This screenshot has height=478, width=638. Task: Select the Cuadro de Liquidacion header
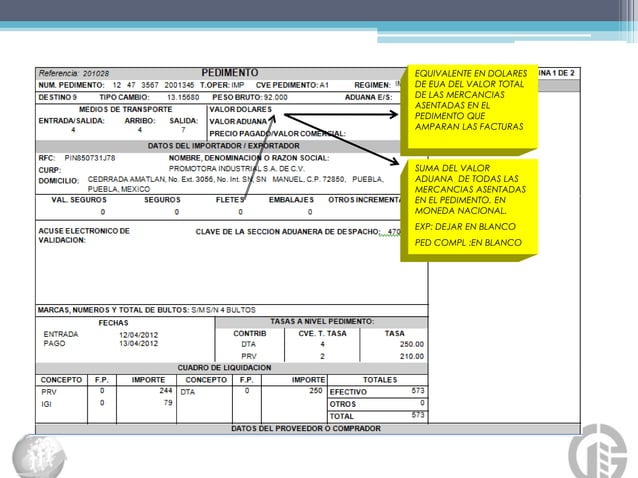(224, 368)
